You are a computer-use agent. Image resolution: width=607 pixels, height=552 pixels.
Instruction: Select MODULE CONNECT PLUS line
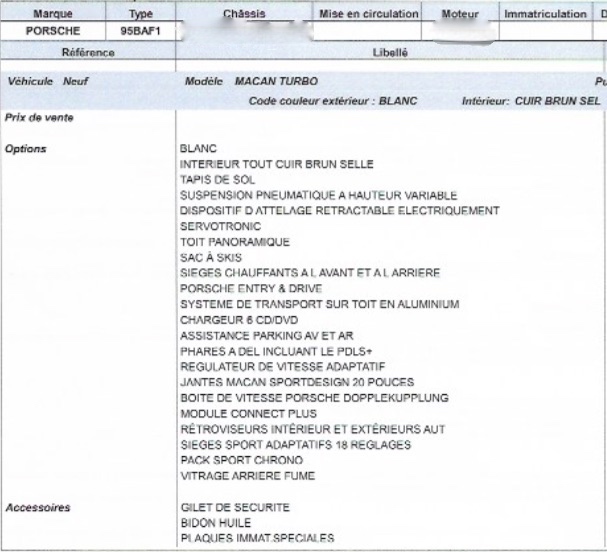click(249, 414)
